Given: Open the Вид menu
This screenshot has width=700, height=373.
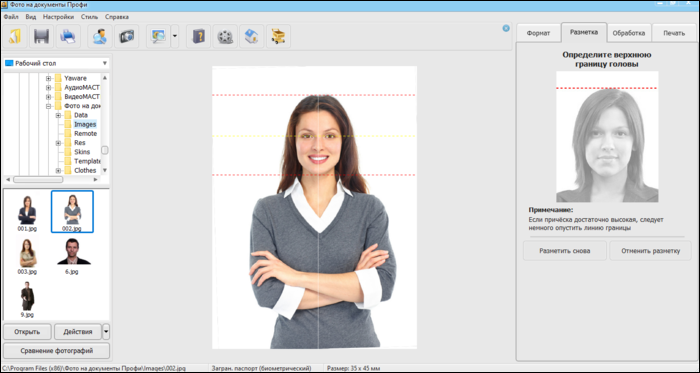Looking at the screenshot, I should click(31, 17).
